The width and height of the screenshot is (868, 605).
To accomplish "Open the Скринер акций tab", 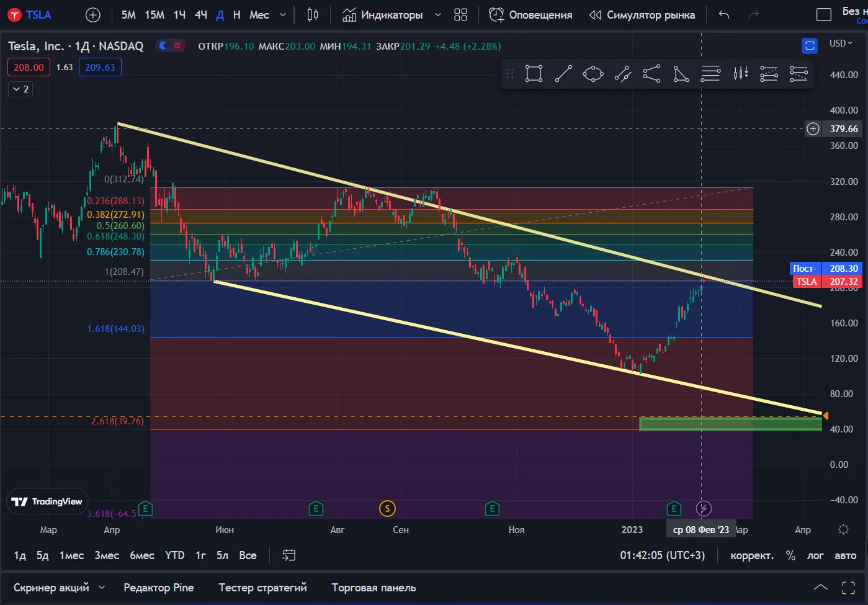I will coord(51,588).
